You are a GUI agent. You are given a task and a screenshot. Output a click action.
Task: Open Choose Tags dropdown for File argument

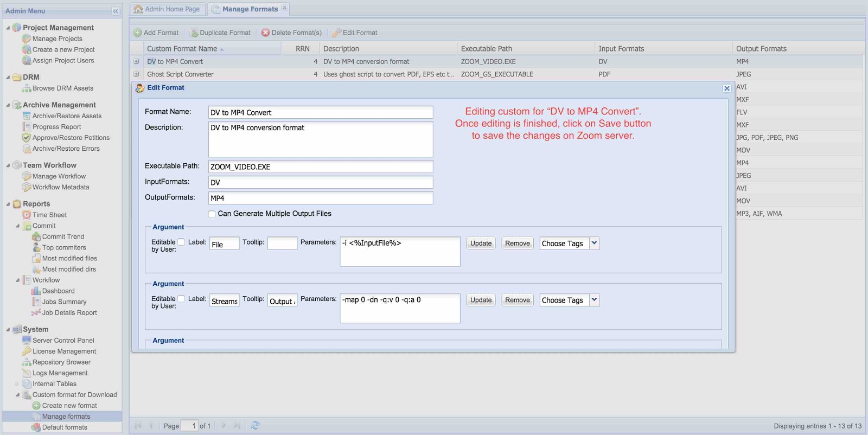pos(594,243)
